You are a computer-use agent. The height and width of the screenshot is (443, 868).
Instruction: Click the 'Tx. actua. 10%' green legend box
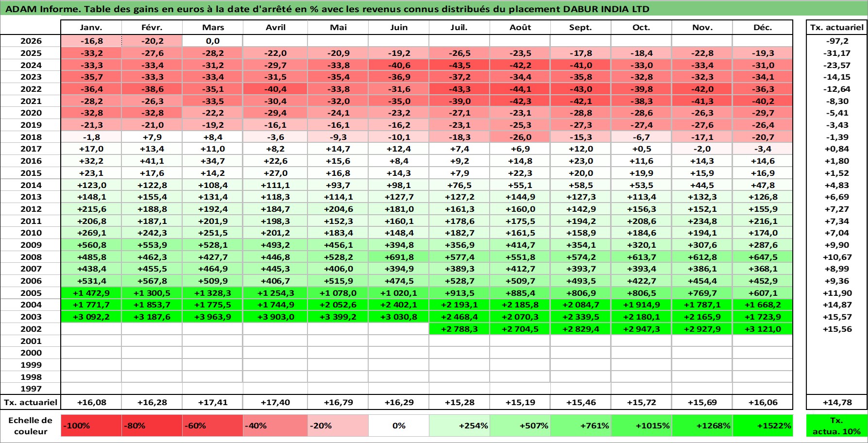pyautogui.click(x=836, y=426)
